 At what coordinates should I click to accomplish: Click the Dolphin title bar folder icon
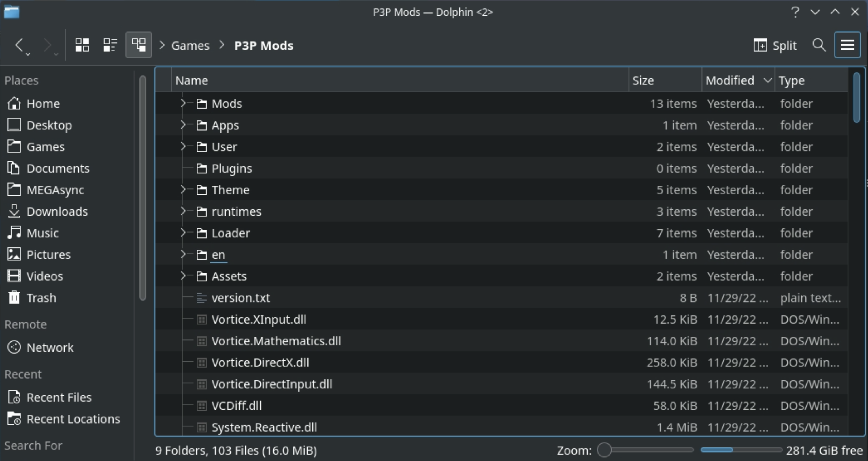click(x=12, y=12)
